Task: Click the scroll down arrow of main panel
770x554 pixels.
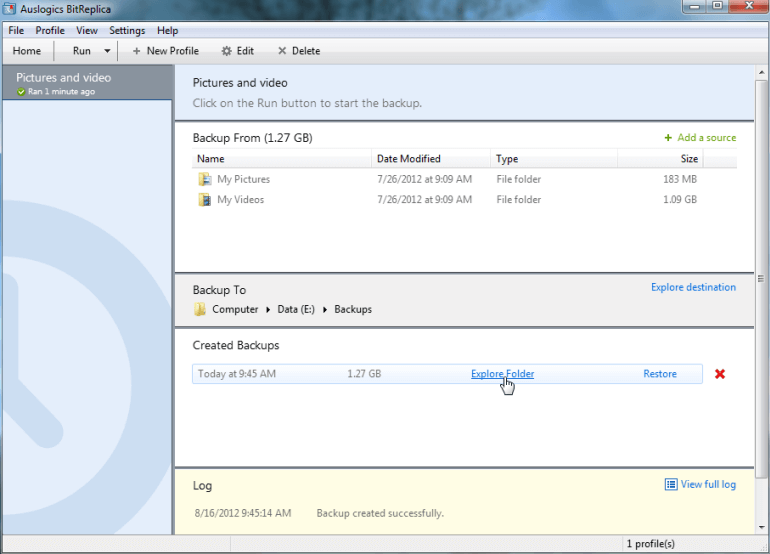Action: pos(762,527)
